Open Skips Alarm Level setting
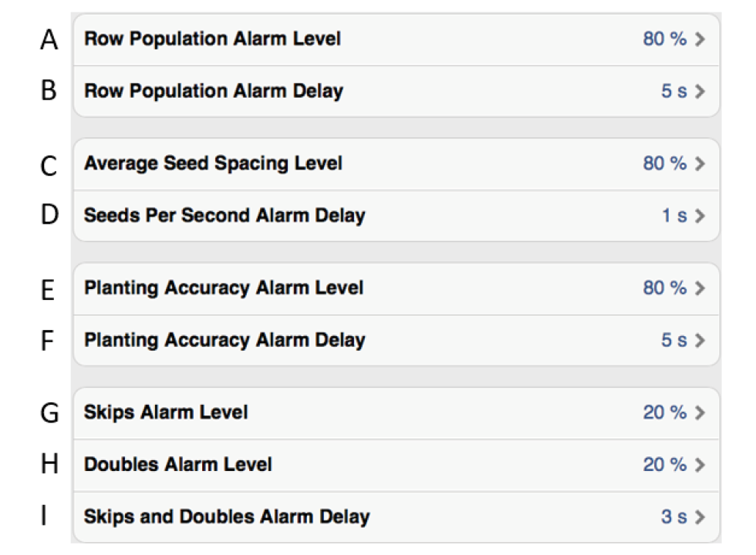This screenshot has height=555, width=756. (x=166, y=412)
